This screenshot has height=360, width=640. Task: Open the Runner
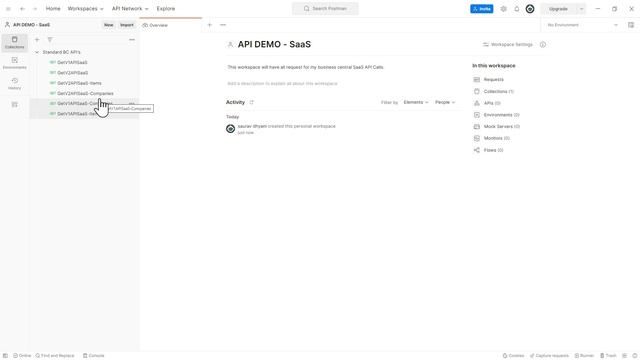(x=584, y=356)
